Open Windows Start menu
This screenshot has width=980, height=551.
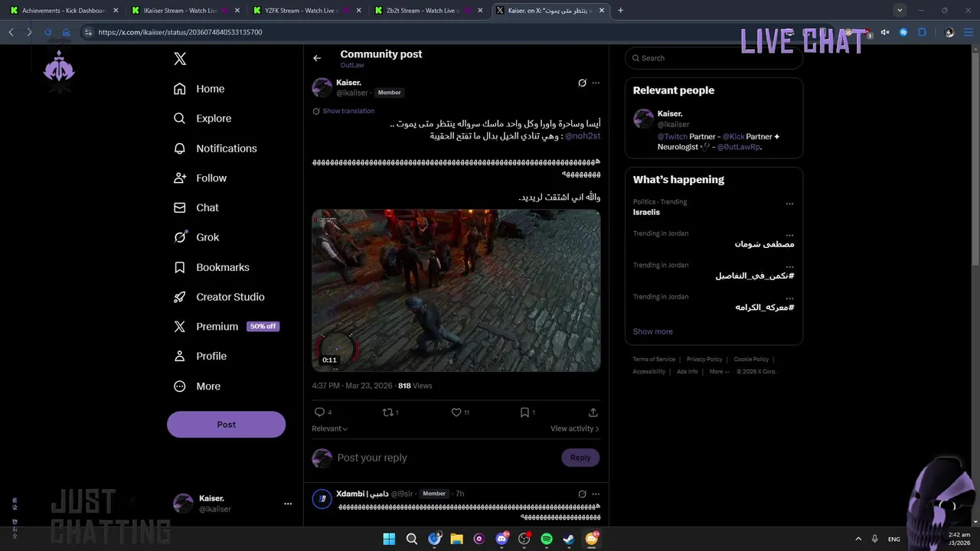(389, 539)
